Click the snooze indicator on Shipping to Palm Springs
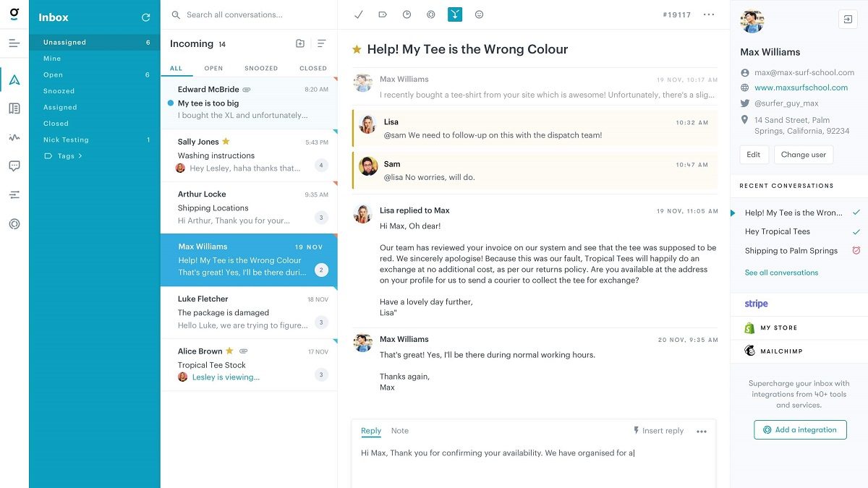Image resolution: width=868 pixels, height=488 pixels. pos(857,250)
